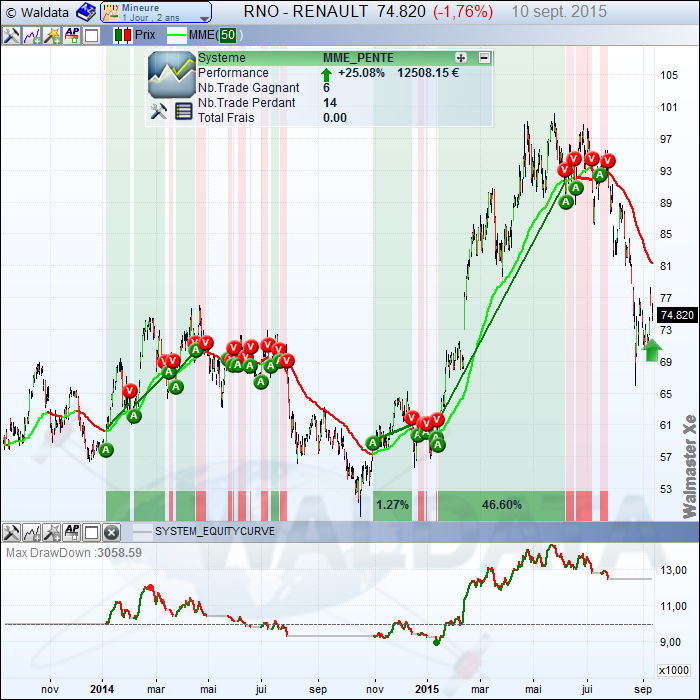Click the magic wand icon in main toolbar

(x=52, y=35)
